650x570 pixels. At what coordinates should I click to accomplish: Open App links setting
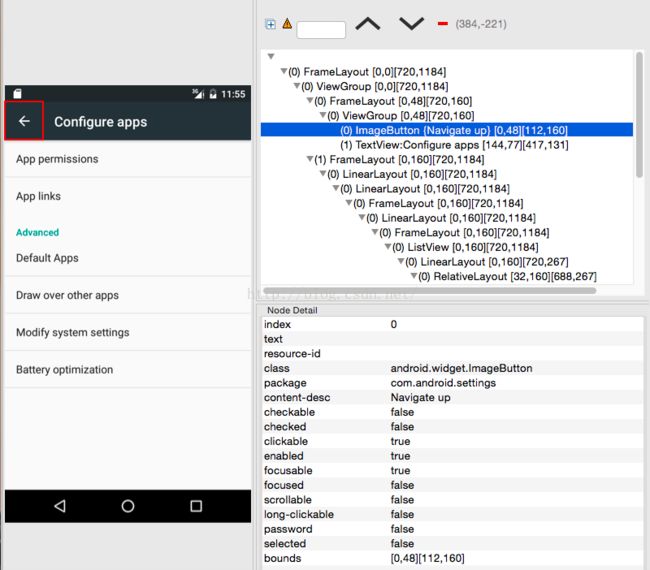(128, 196)
